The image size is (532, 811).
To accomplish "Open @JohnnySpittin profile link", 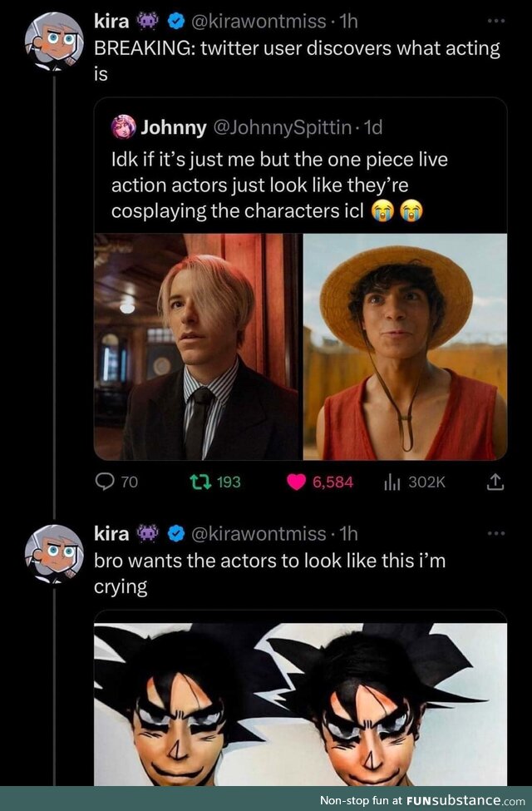I will pos(285,127).
